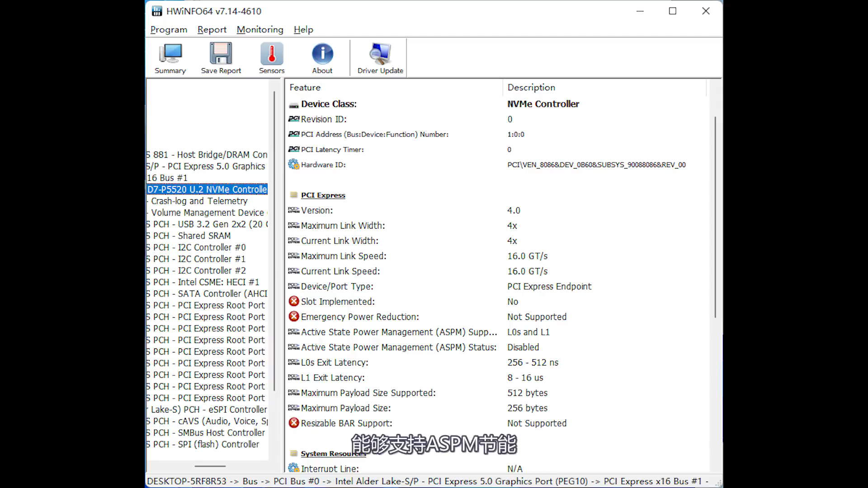Screen dimensions: 868x488
Task: Click the icon beside Maximum Link Speed
Action: pos(293,256)
